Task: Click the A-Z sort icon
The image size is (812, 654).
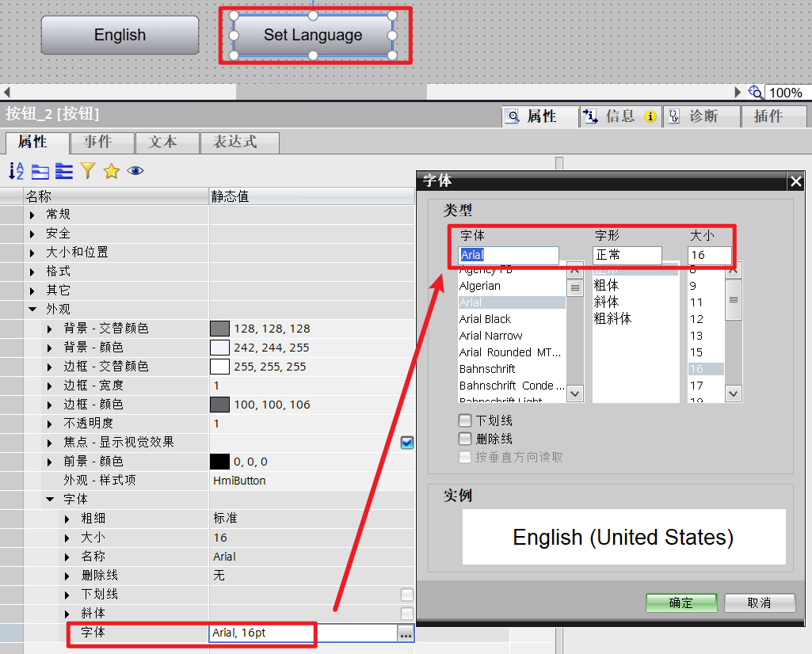Action: [x=15, y=171]
